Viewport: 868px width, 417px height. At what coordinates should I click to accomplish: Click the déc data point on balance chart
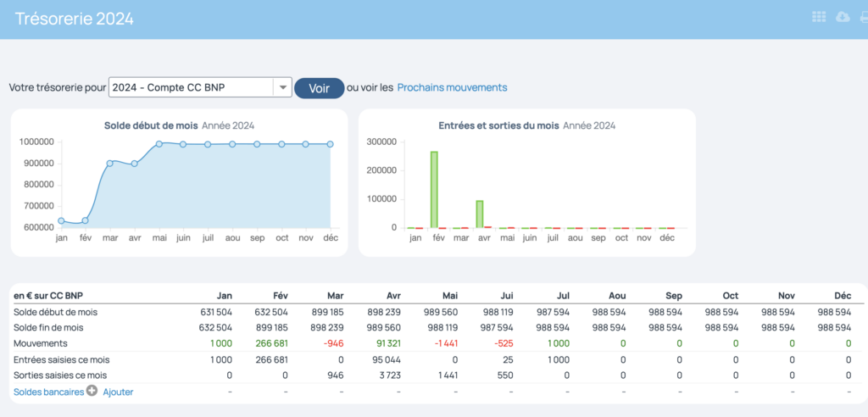(330, 144)
